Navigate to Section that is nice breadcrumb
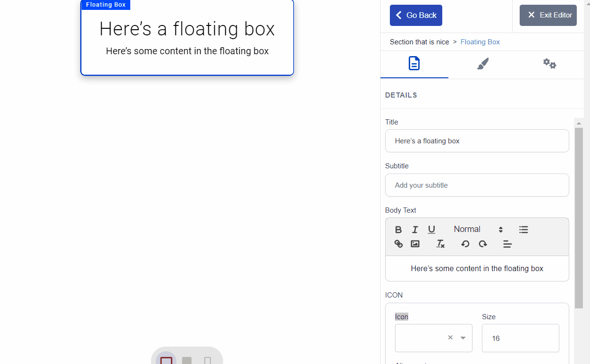 (x=419, y=42)
